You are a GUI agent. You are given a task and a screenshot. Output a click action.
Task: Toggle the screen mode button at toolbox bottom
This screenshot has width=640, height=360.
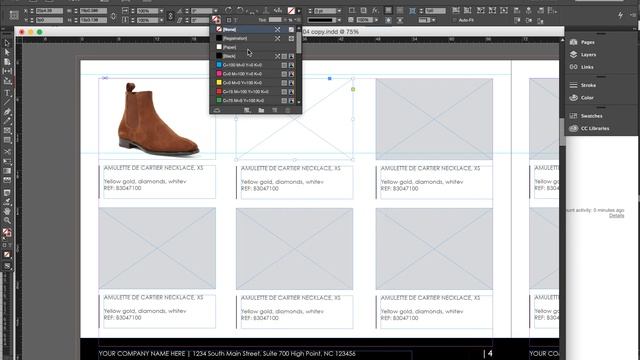coord(7,266)
